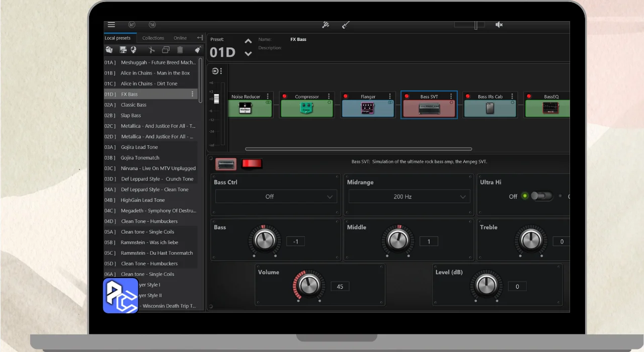Switch to the Collections tab
Image resolution: width=644 pixels, height=352 pixels.
(x=153, y=38)
